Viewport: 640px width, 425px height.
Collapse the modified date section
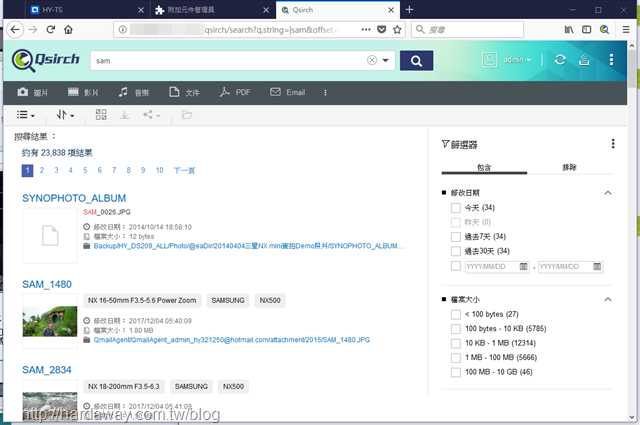(x=608, y=193)
